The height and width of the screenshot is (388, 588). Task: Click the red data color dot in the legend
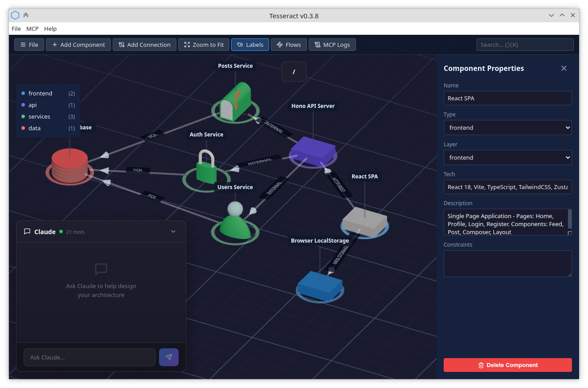click(23, 128)
